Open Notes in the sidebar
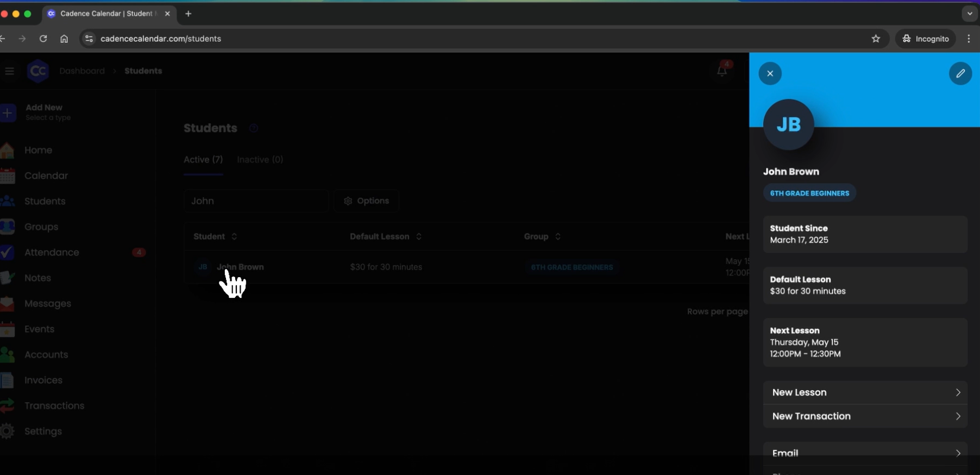The image size is (980, 475). (x=37, y=278)
